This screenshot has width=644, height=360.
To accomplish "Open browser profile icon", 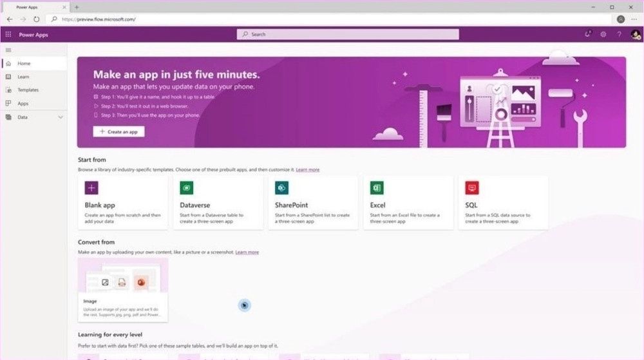I will [621, 19].
